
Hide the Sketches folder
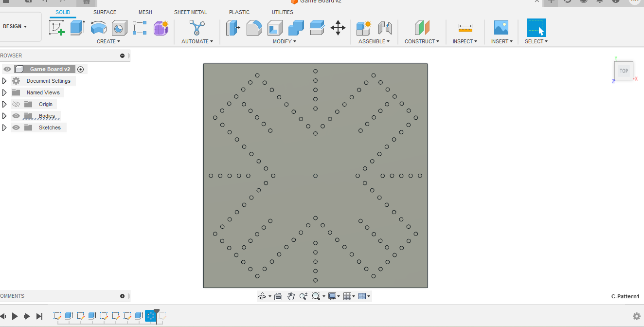point(16,127)
